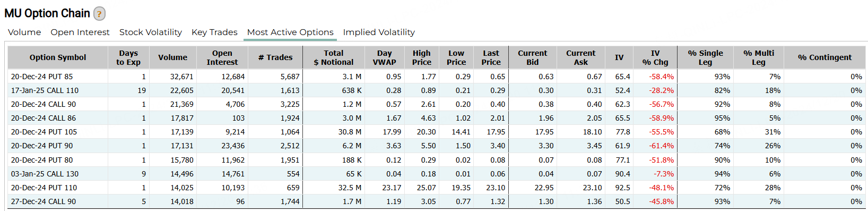Screen dimensions: 868x211
Task: Open the 17-Jan-25 CALL 110 option
Action: click(x=45, y=90)
